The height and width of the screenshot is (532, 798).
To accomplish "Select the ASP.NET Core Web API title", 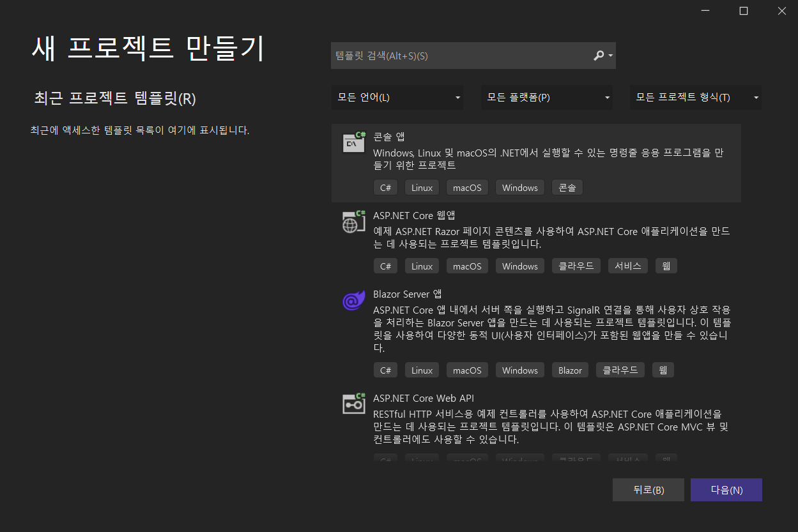I will (x=424, y=398).
